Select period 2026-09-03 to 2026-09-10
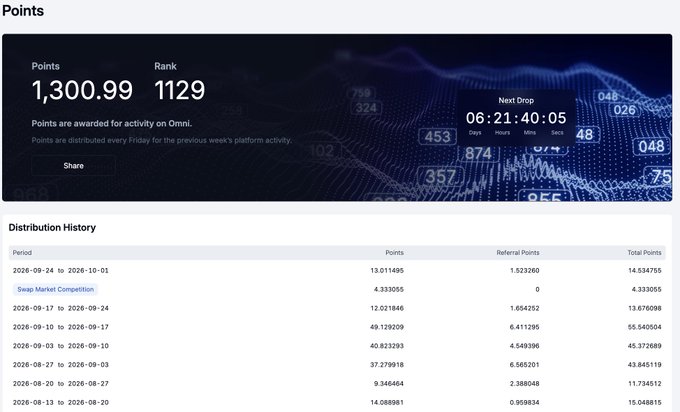Screen dimensions: 680x412 click(x=61, y=346)
